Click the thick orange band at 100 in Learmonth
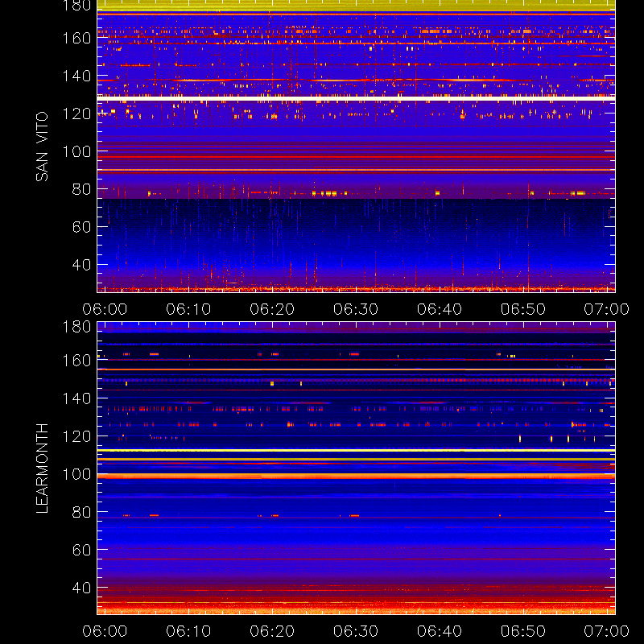This screenshot has width=644, height=644. [356, 477]
